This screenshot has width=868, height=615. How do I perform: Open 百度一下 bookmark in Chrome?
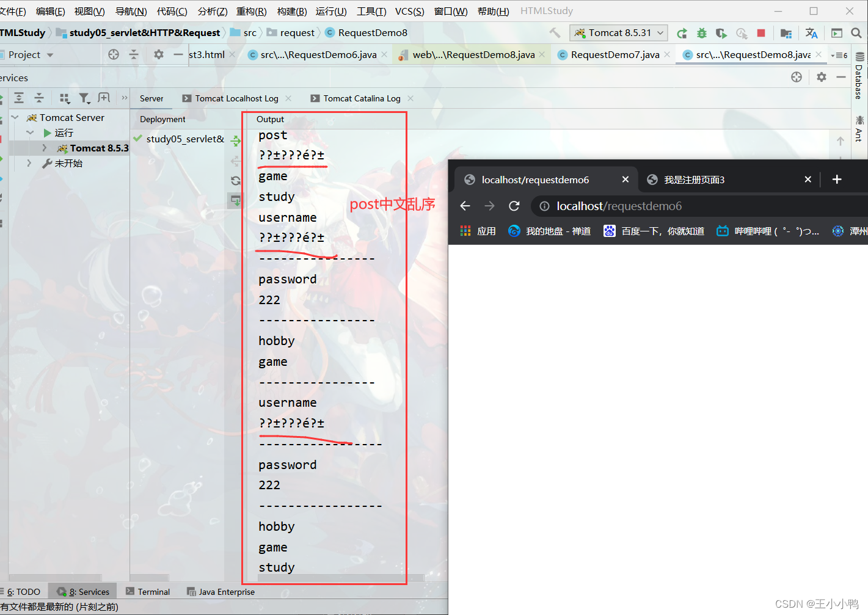coord(654,231)
